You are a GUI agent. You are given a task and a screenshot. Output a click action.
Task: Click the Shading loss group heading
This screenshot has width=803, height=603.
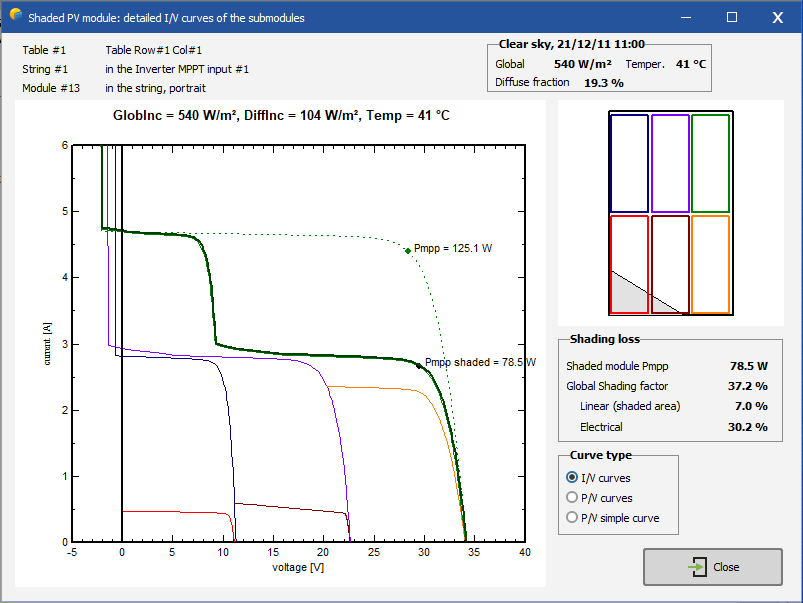pos(605,339)
